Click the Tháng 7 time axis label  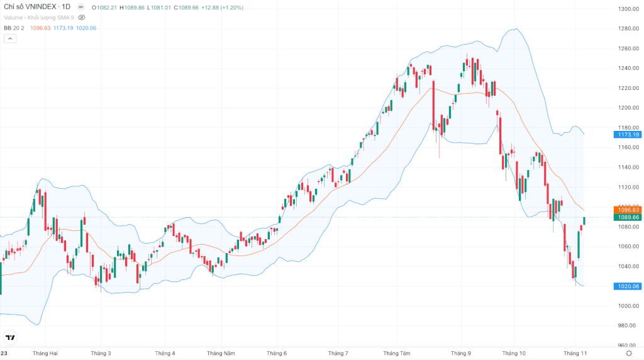click(338, 354)
